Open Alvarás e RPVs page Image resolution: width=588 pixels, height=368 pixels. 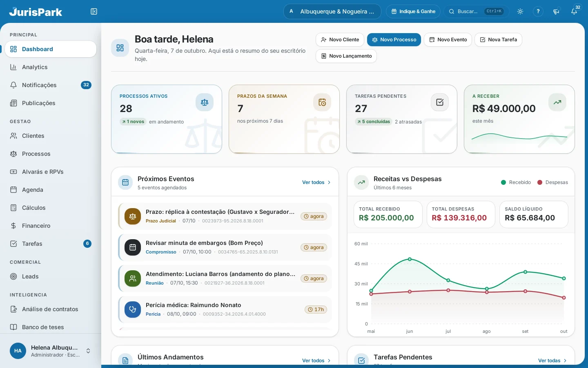[51, 172]
